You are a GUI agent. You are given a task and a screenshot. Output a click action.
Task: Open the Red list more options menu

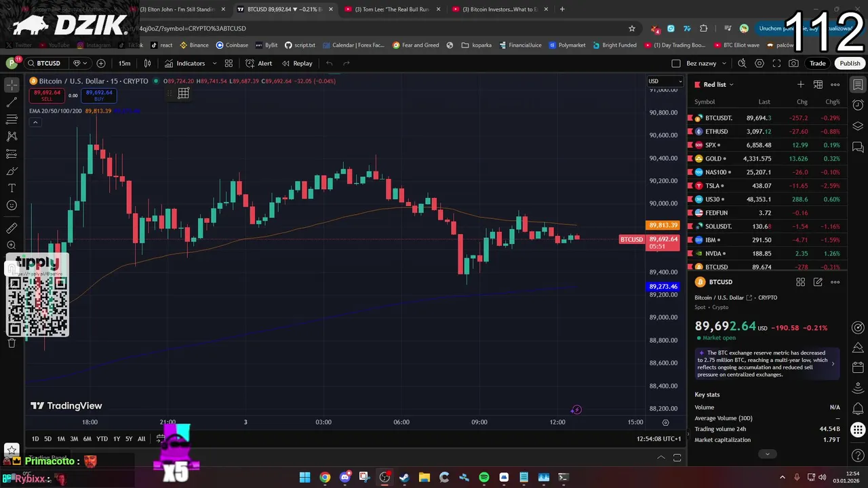click(x=835, y=84)
